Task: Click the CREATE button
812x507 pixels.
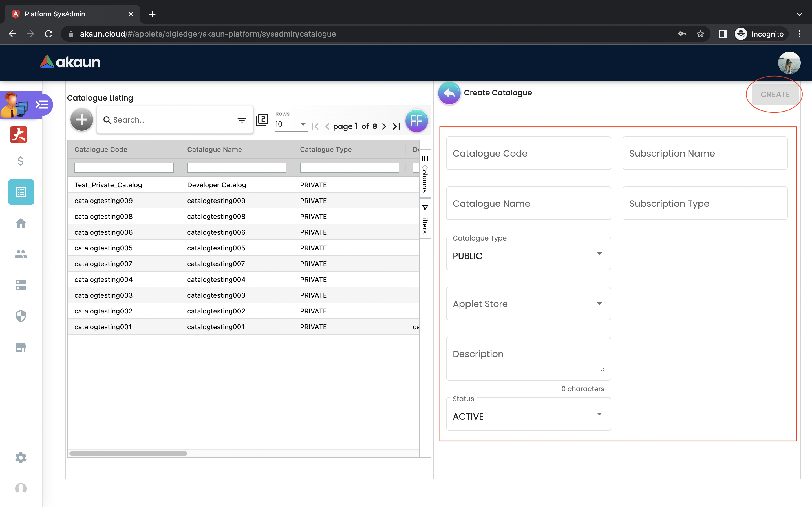Action: (x=775, y=95)
